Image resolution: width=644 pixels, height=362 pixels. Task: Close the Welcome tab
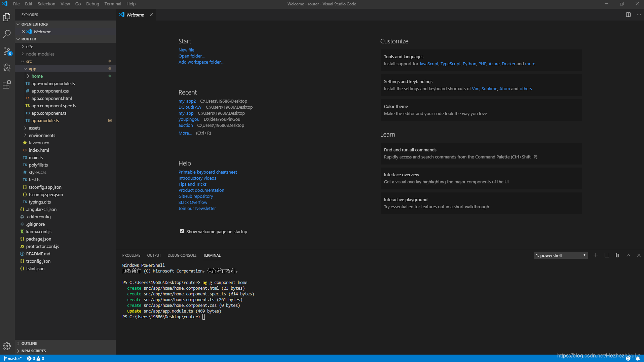[151, 15]
